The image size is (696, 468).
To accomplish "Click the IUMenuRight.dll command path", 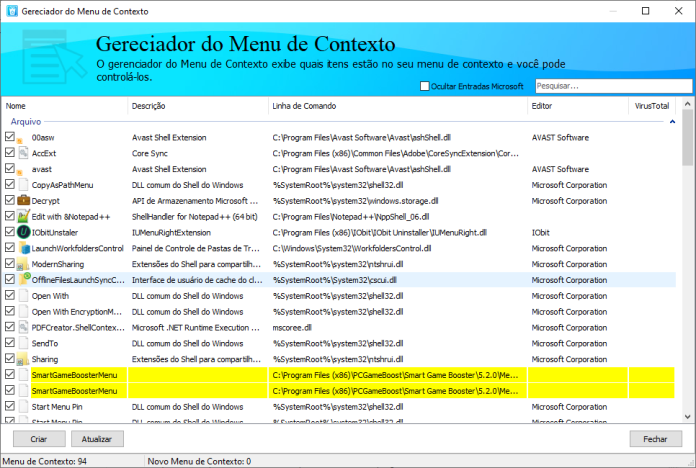I will coord(380,233).
